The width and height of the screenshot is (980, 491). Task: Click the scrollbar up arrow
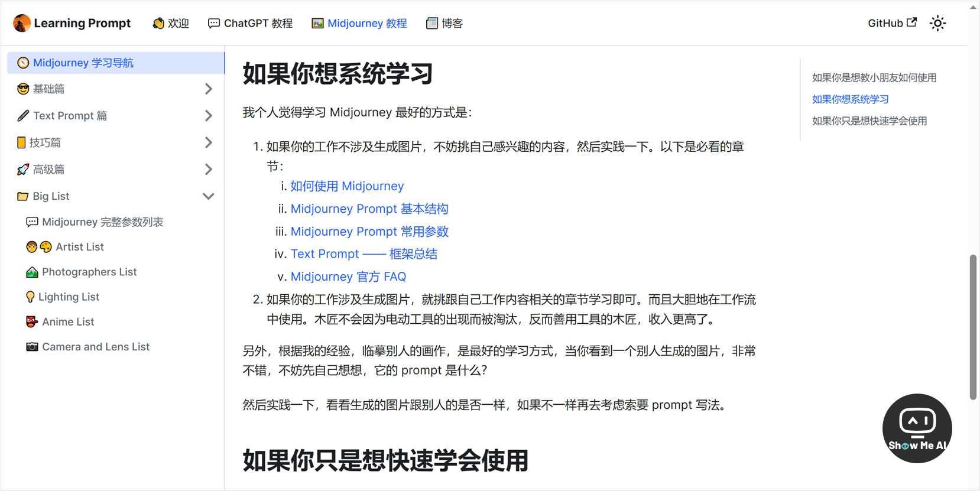pyautogui.click(x=973, y=7)
